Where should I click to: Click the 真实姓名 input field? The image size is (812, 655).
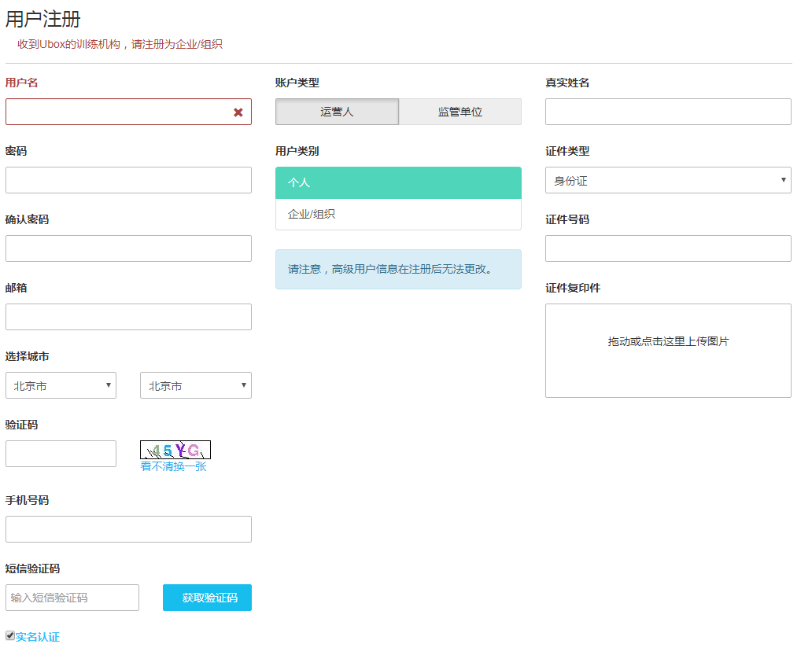668,112
